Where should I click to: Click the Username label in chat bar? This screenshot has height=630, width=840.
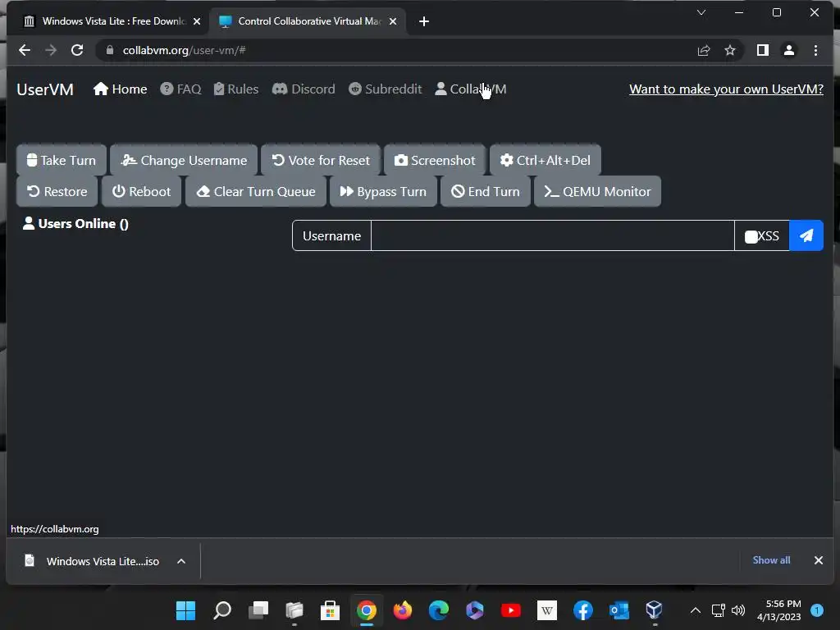[x=331, y=235]
